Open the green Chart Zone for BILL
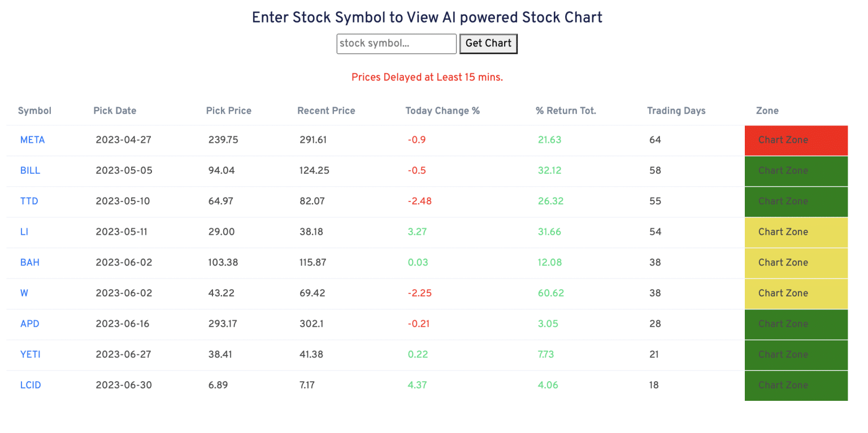 [x=796, y=170]
